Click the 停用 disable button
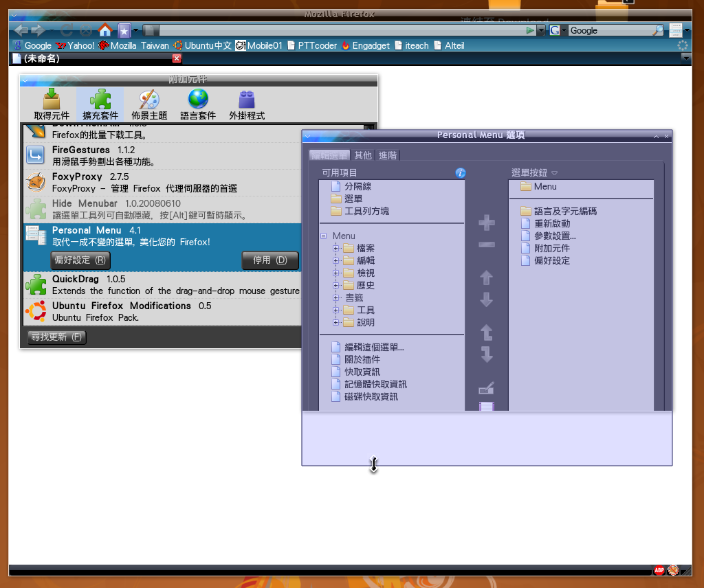Screen dimensions: 704x588 click(x=270, y=260)
